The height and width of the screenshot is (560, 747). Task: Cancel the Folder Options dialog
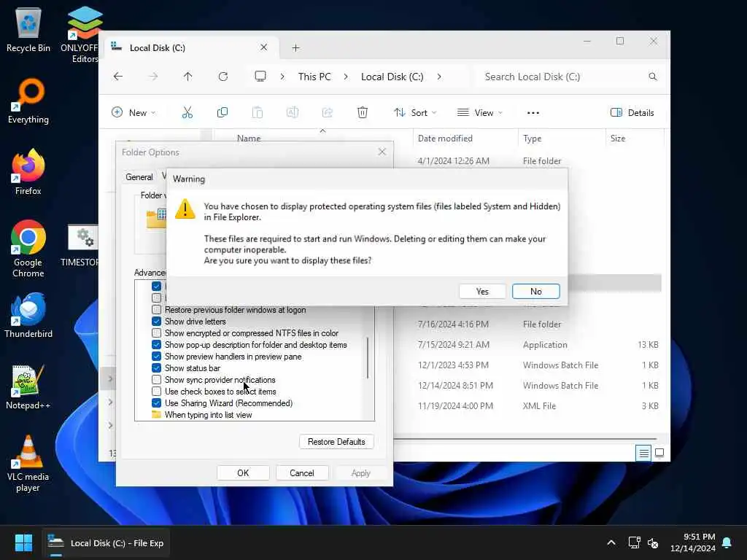tap(302, 472)
